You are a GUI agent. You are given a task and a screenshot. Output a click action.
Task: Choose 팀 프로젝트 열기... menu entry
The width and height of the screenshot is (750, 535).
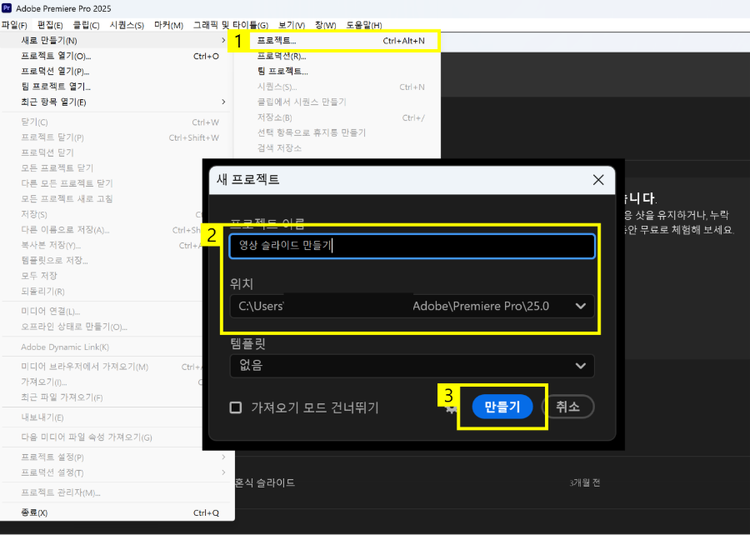[117, 87]
